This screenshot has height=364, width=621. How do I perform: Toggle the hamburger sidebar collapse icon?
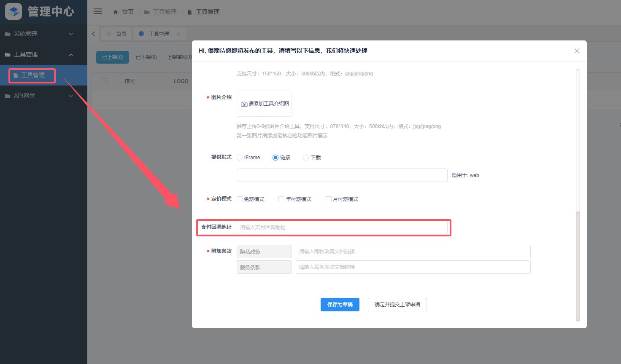[98, 11]
